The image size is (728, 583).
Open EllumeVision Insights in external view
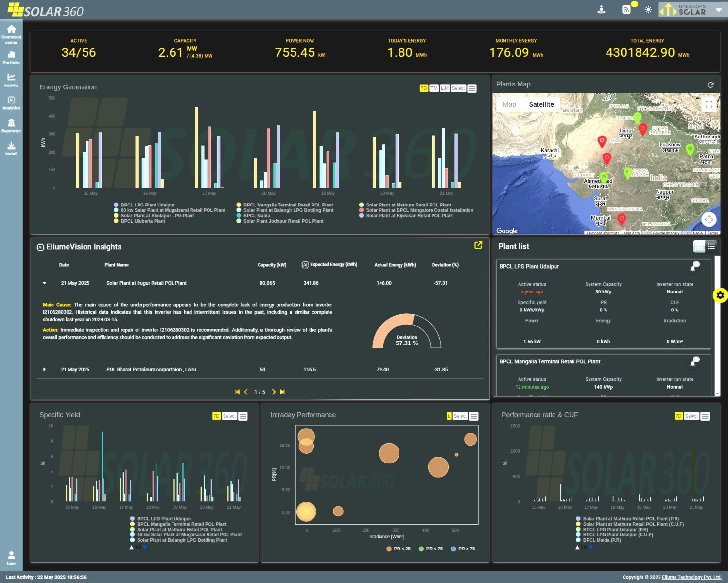click(478, 245)
